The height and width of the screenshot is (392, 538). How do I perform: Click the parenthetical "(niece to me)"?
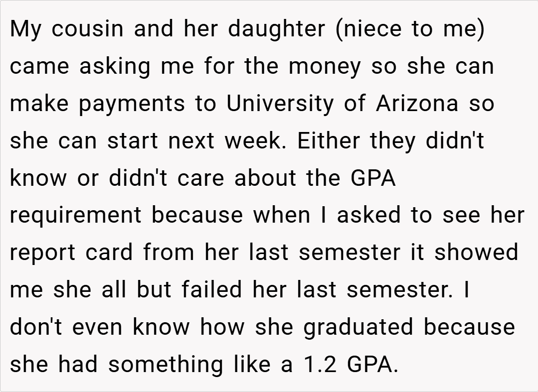pos(410,29)
